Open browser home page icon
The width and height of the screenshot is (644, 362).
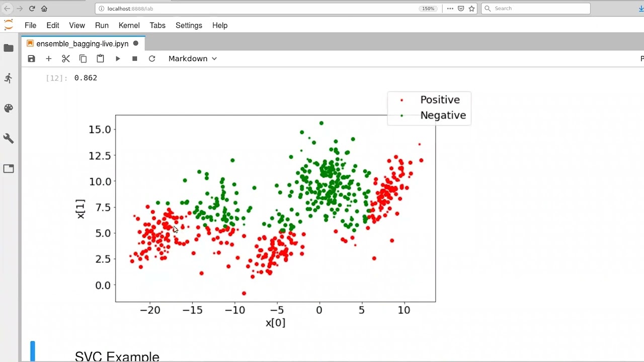click(x=44, y=9)
